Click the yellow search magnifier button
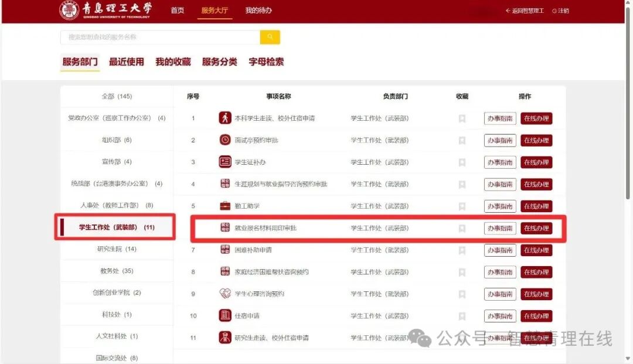 (270, 37)
